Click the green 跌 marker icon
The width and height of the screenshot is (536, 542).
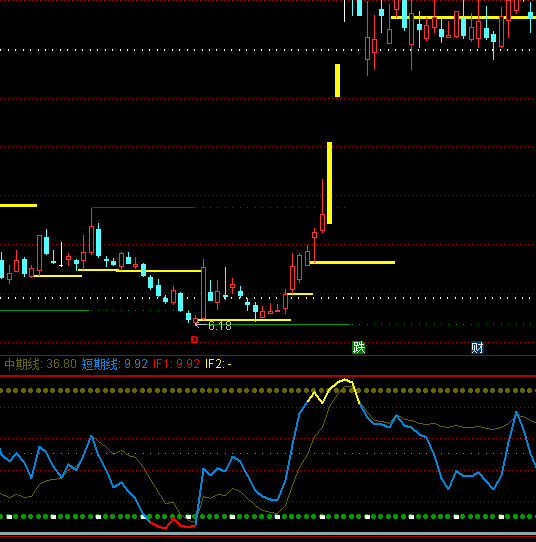[x=358, y=347]
